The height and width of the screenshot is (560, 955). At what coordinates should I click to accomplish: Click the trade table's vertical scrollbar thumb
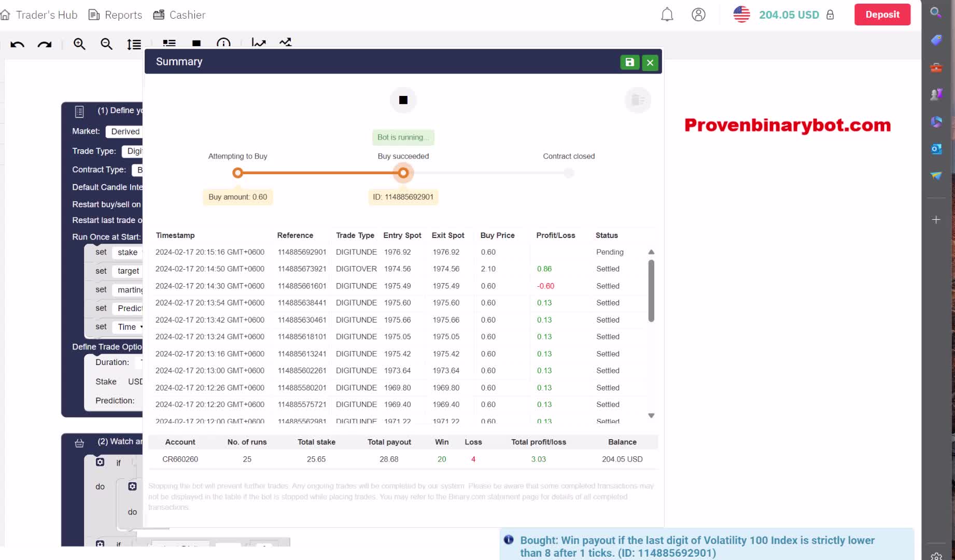click(651, 290)
